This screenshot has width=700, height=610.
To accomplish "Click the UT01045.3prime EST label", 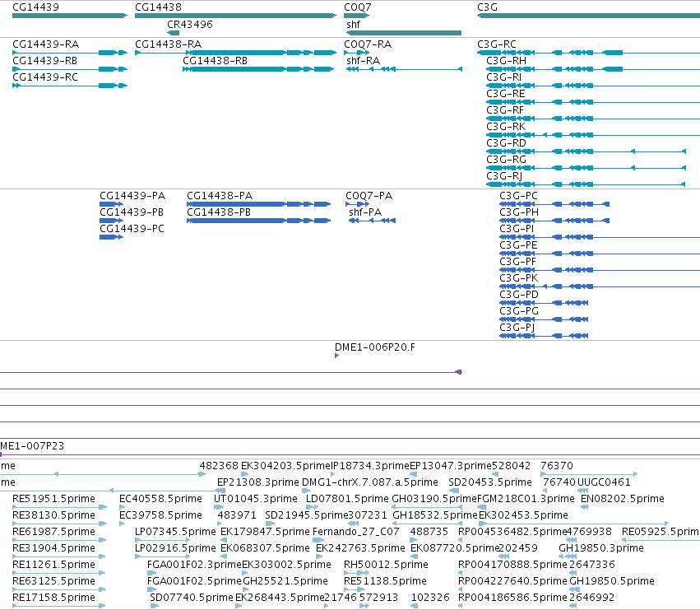I will pyautogui.click(x=256, y=499).
